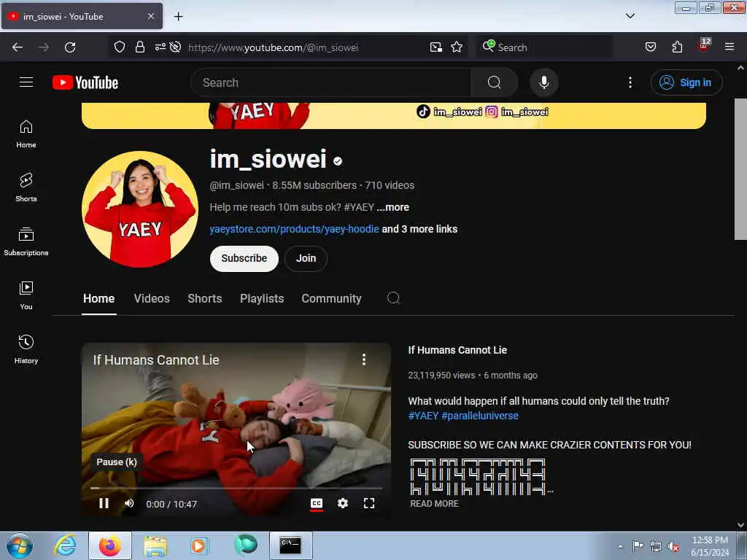Click the video progress bar
This screenshot has height=560, width=747.
[236, 488]
